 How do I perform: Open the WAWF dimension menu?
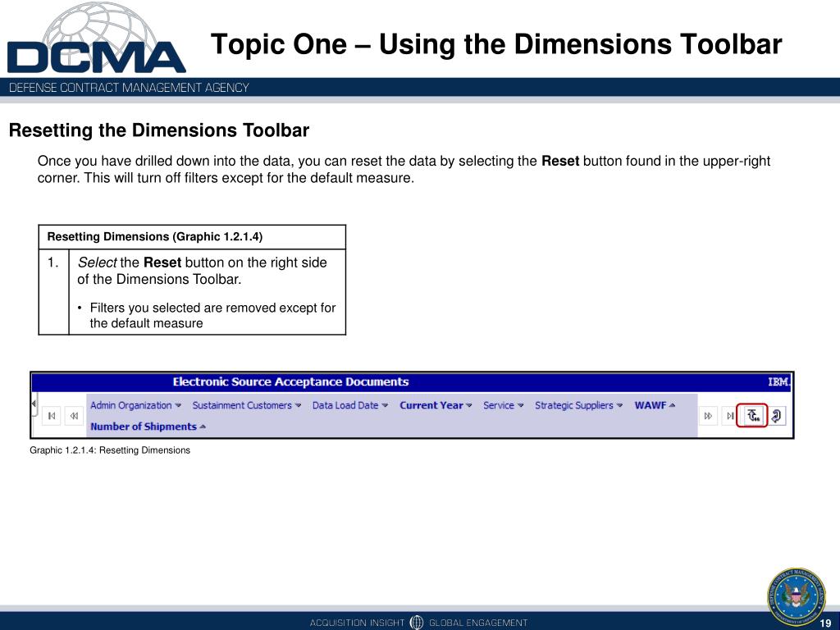click(655, 405)
